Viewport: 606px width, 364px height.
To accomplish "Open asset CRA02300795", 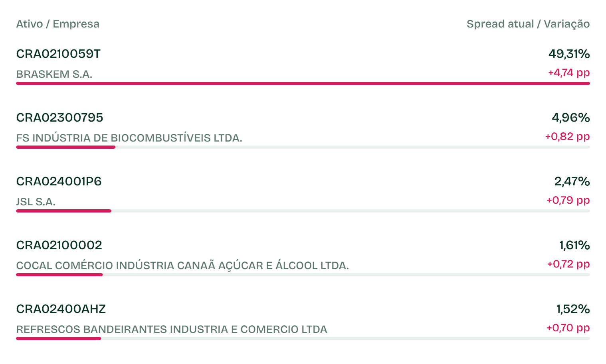I will [60, 118].
